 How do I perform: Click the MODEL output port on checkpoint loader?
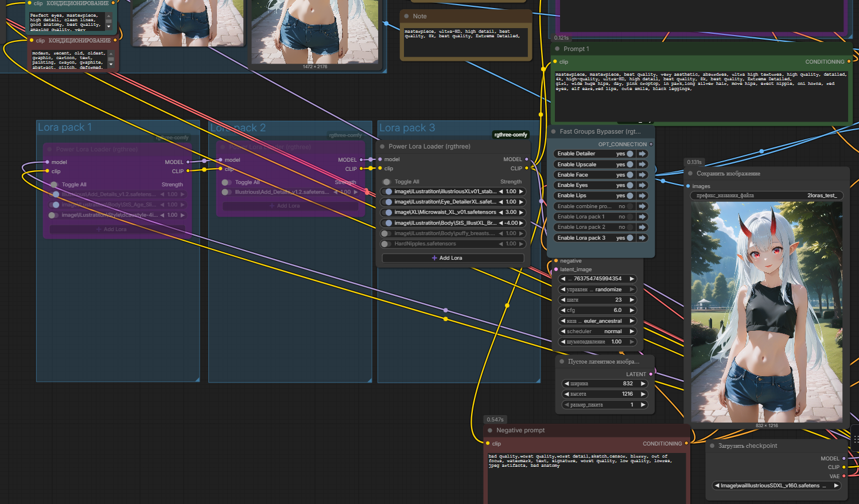[x=844, y=459]
